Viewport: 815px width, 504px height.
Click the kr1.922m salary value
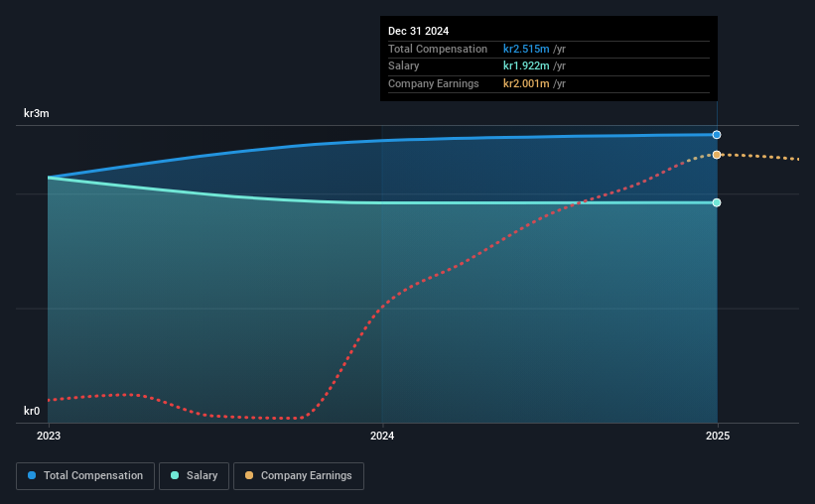tap(526, 66)
